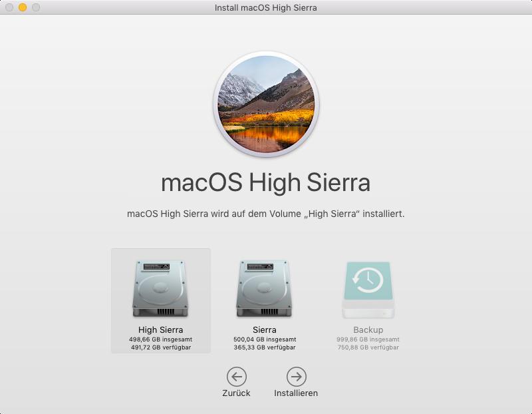This screenshot has height=414, width=532.
Task: Click the "Sierra" volume name
Action: 264,329
